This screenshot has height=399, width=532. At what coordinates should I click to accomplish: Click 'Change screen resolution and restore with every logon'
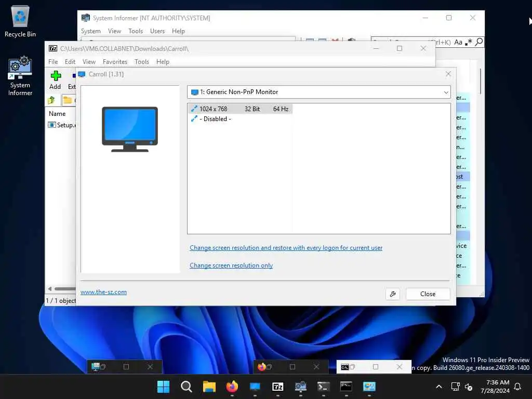286,248
